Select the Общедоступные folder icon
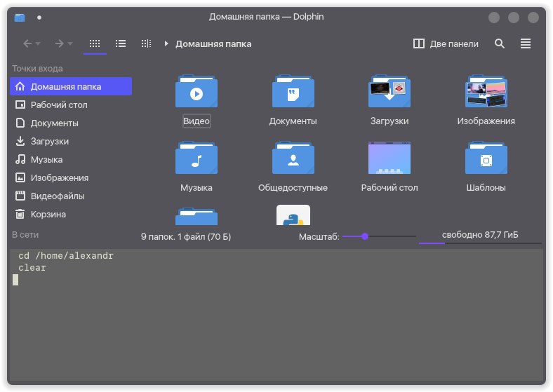 293,158
